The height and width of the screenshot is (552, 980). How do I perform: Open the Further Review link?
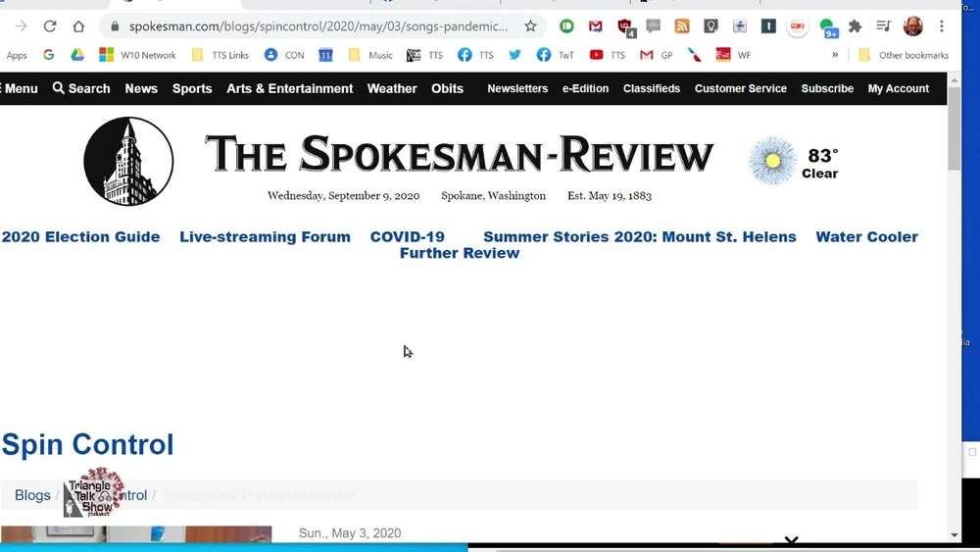click(x=460, y=253)
